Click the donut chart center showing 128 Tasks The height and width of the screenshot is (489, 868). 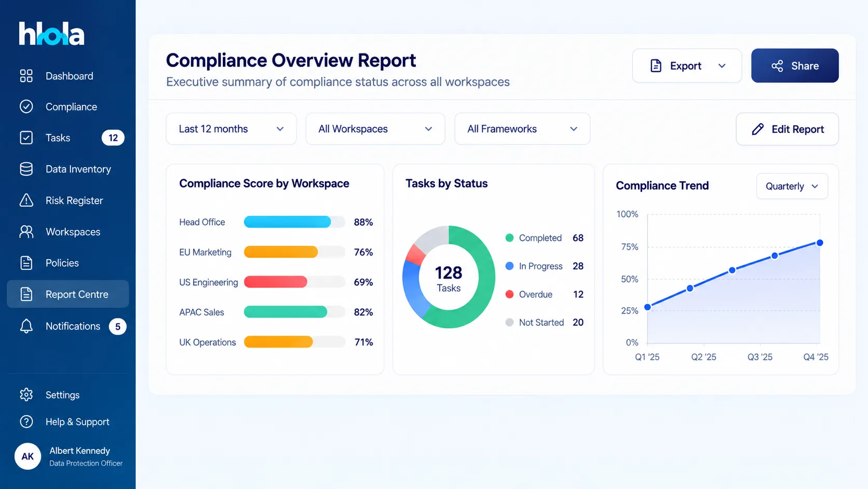(449, 279)
